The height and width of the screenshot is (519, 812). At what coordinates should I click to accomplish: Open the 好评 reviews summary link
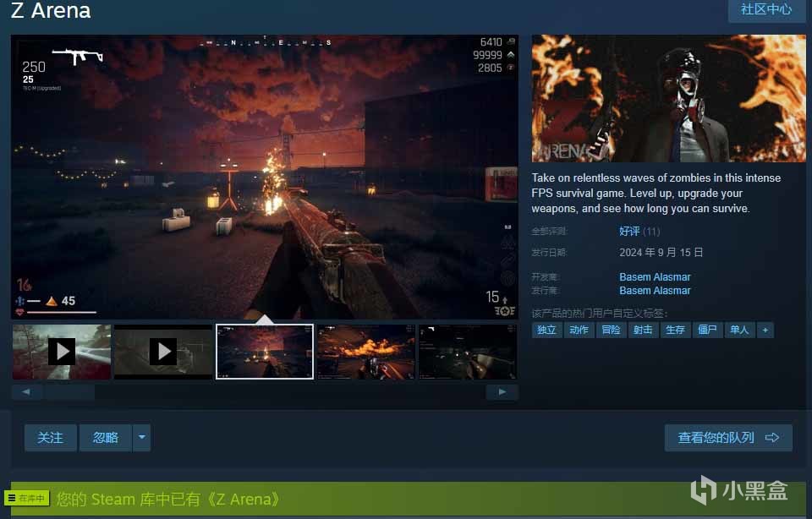point(629,232)
